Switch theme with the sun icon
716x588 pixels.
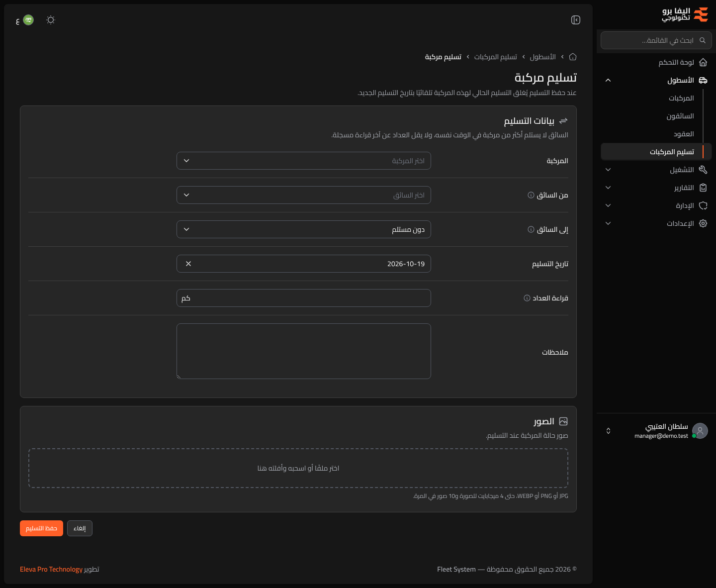pos(51,20)
